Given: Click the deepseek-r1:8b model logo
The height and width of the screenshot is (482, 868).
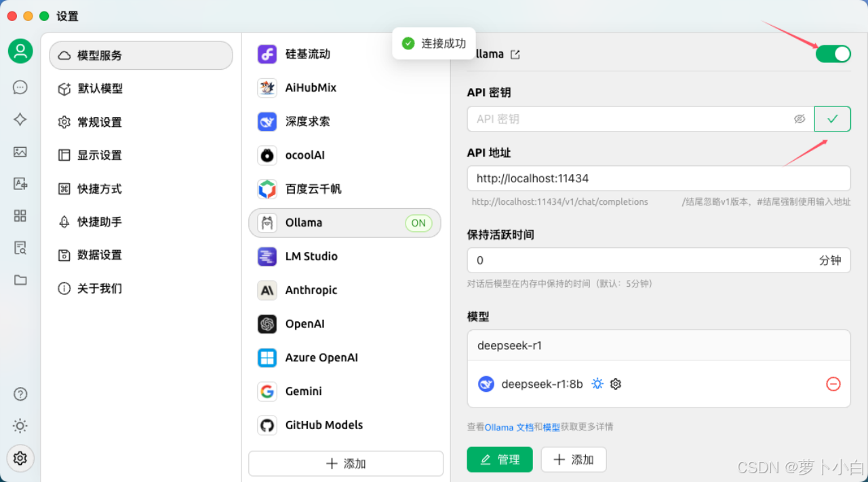Looking at the screenshot, I should (486, 384).
